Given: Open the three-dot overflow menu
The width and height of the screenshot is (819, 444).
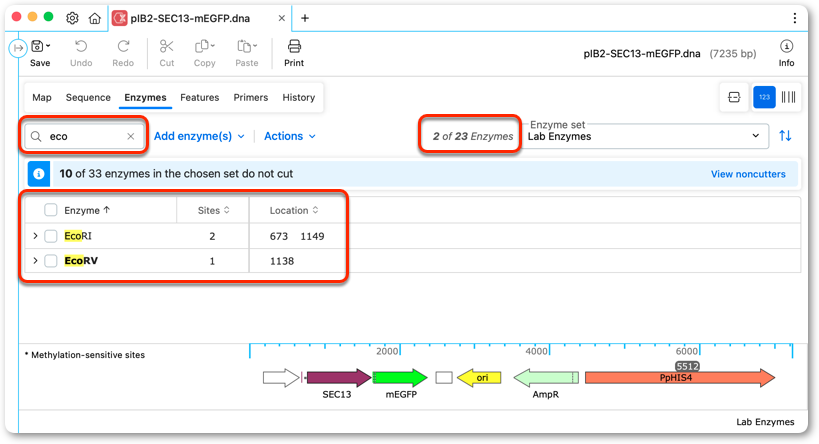Looking at the screenshot, I should 794,18.
